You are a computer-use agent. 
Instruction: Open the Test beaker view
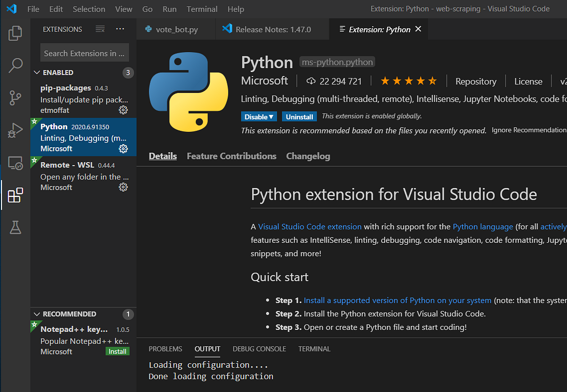click(x=15, y=227)
